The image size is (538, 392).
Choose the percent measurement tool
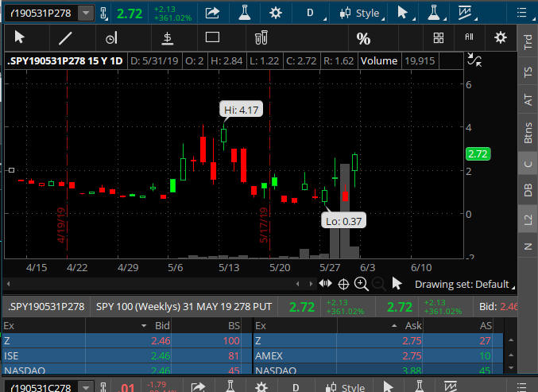(363, 38)
